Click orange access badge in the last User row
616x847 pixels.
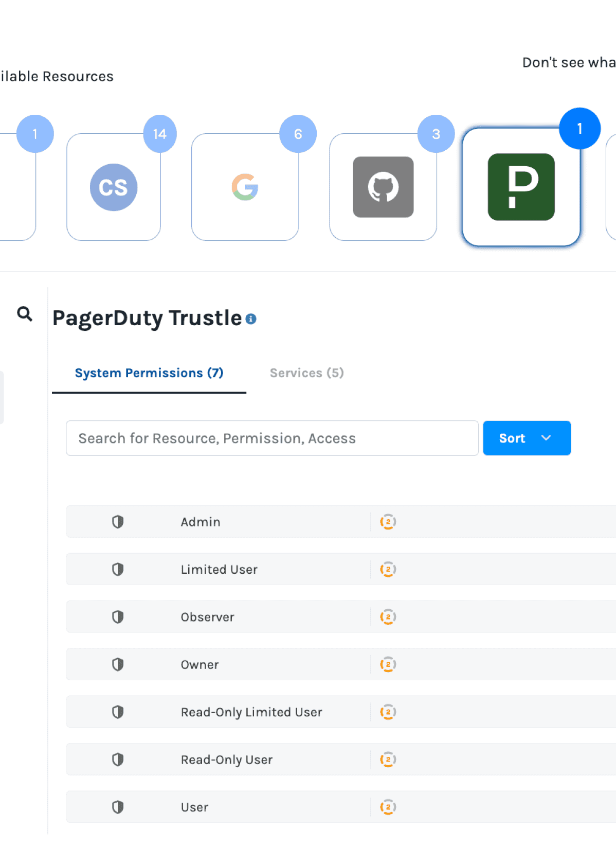pyautogui.click(x=388, y=807)
